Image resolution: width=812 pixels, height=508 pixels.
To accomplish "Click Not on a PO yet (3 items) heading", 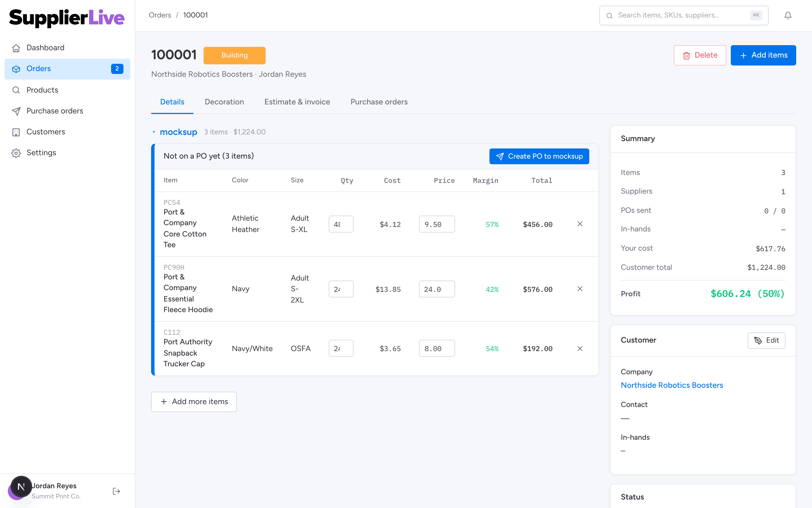I will coord(209,156).
